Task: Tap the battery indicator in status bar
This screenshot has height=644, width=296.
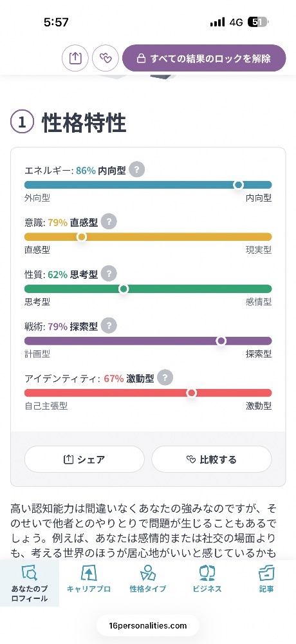Action: coord(257,22)
